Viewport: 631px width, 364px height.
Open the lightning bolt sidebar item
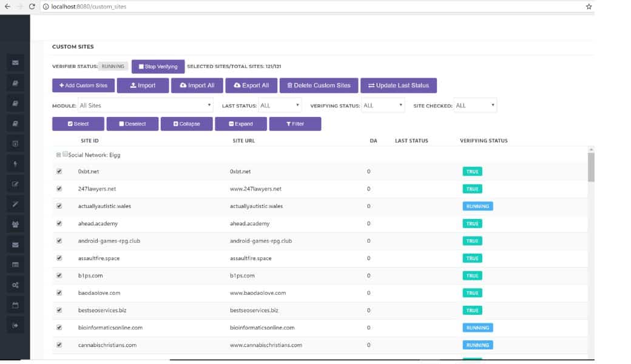click(15, 164)
